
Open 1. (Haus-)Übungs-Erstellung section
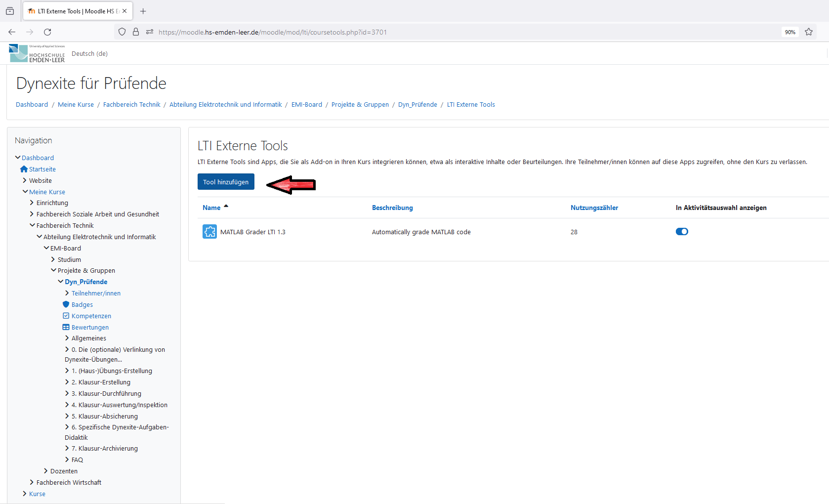pyautogui.click(x=112, y=371)
